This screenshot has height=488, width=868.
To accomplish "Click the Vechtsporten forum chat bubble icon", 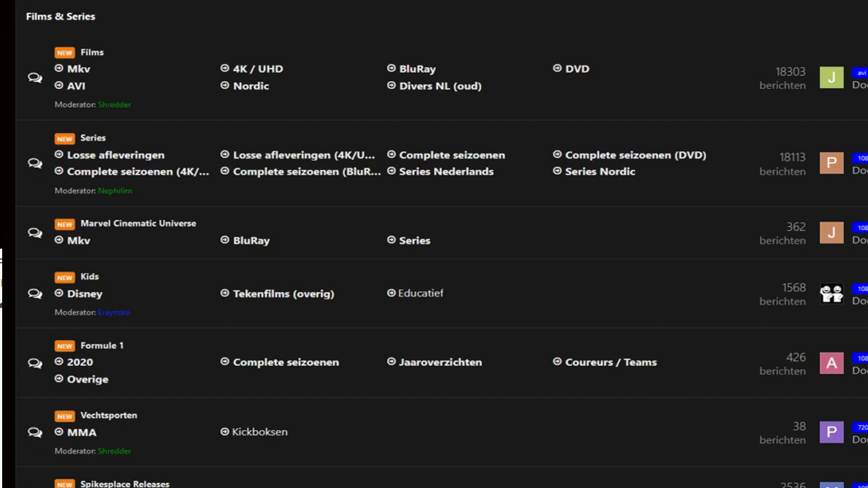I will click(35, 432).
